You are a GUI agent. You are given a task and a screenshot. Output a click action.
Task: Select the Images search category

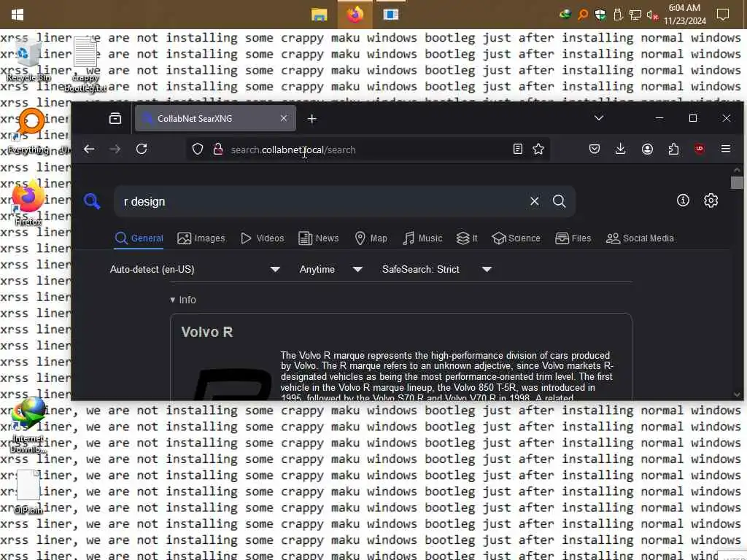click(201, 238)
